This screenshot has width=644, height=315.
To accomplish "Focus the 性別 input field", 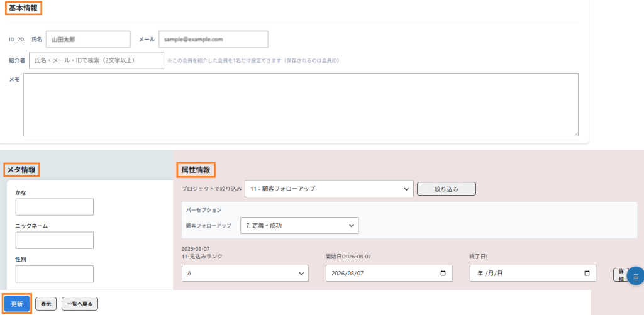I will (55, 274).
